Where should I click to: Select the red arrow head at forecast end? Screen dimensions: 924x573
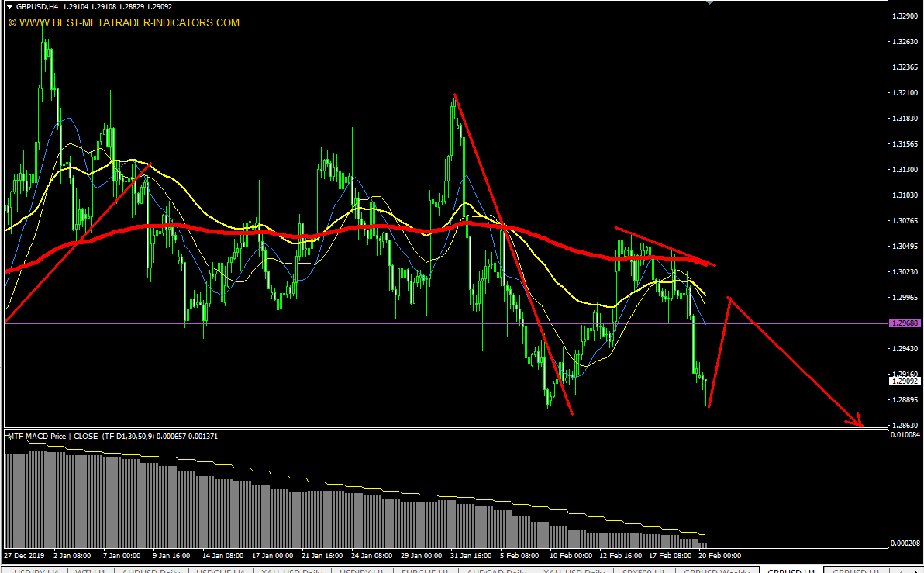[x=859, y=423]
